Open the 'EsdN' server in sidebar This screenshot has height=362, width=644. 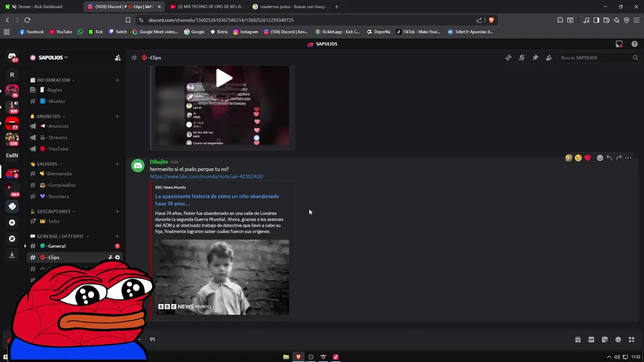pyautogui.click(x=12, y=155)
